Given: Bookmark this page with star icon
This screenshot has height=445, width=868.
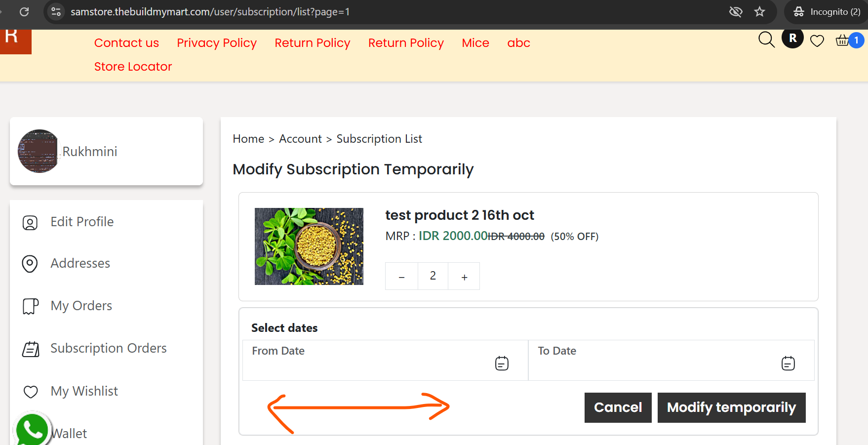Looking at the screenshot, I should pyautogui.click(x=759, y=12).
